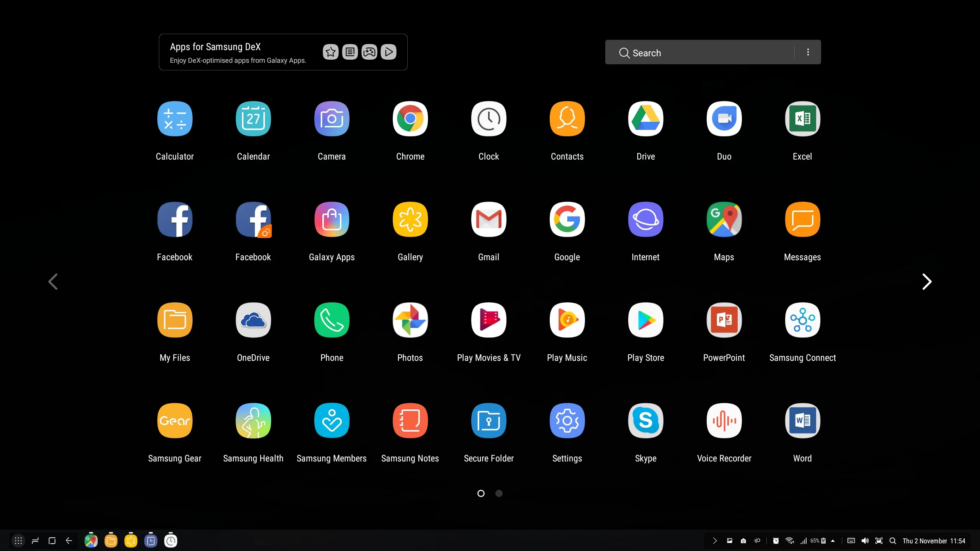Launch the Google app

pyautogui.click(x=567, y=219)
